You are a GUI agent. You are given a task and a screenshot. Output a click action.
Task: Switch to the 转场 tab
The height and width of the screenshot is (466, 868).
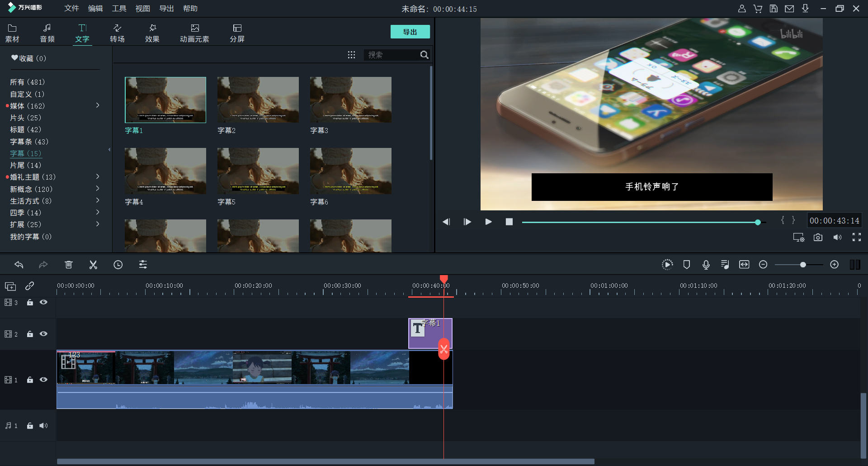[117, 33]
